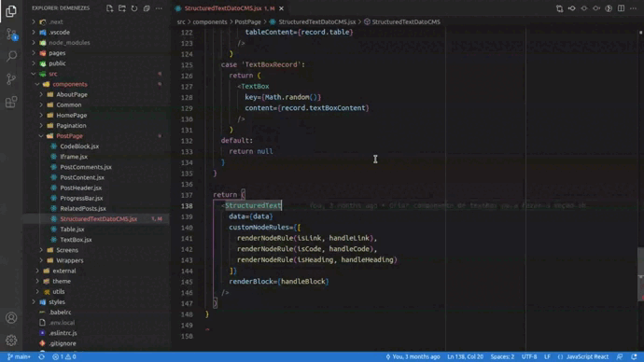
Task: Click the PostPage breadcrumb
Action: pos(247,21)
